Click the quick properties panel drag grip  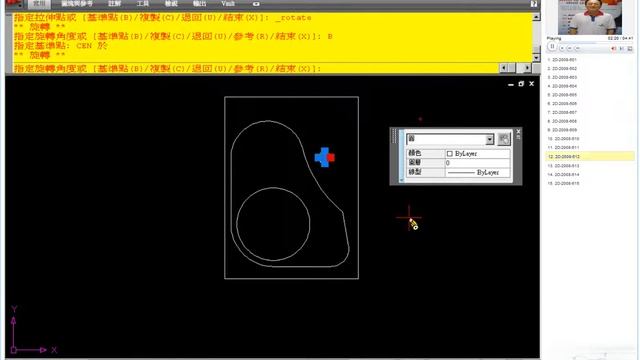[x=394, y=136]
